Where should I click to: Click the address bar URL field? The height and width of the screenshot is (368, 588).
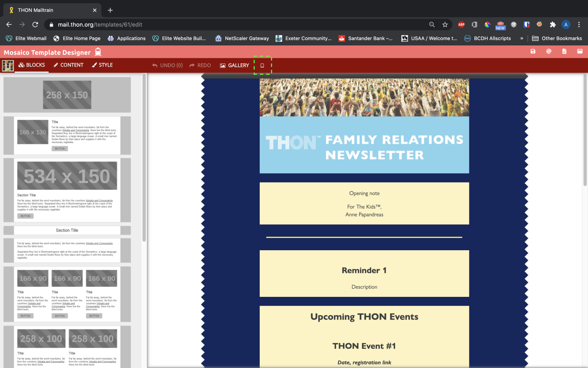238,25
